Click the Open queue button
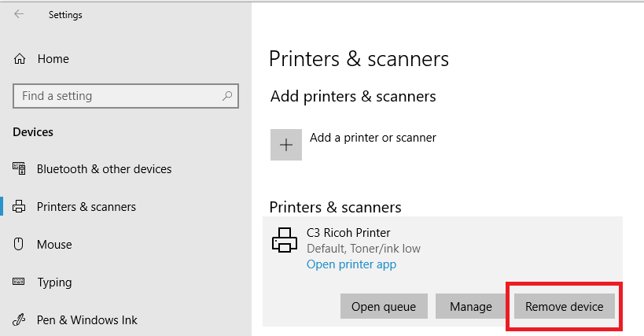 (x=384, y=306)
